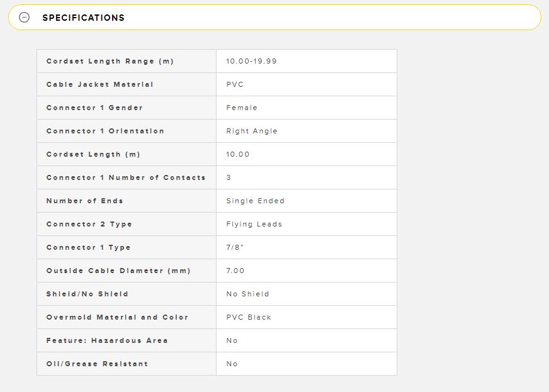
Task: Select the Connector 1 Type label
Action: coord(88,247)
